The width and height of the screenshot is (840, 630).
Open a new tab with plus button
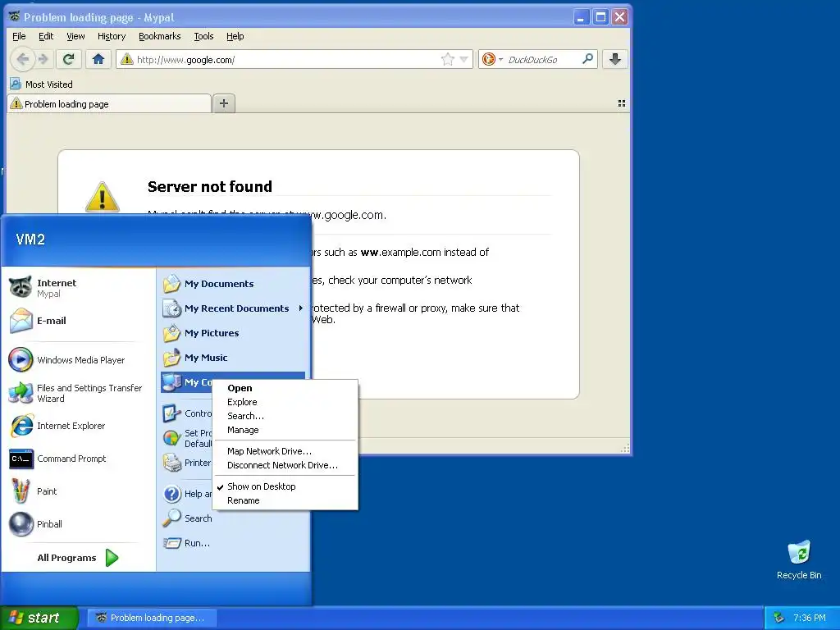[x=224, y=103]
